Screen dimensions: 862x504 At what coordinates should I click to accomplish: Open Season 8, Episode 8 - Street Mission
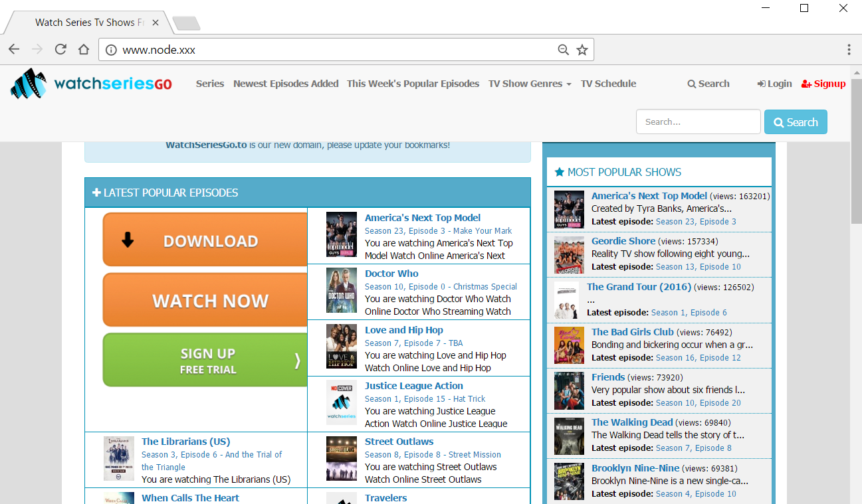(x=433, y=454)
